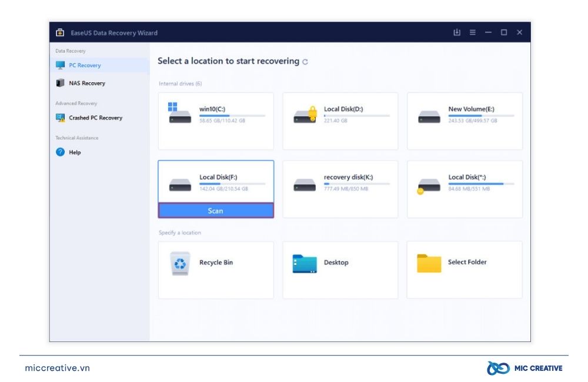Start scanning Local Disk(F:) with Scan
Screen dimensions: 588x382
pos(216,210)
